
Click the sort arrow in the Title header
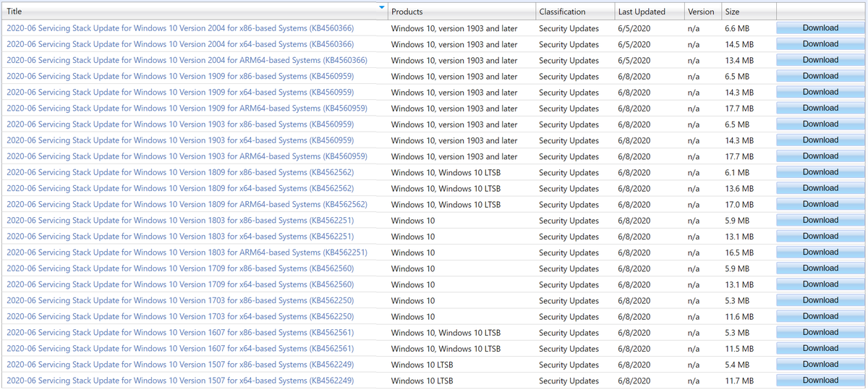pyautogui.click(x=382, y=7)
